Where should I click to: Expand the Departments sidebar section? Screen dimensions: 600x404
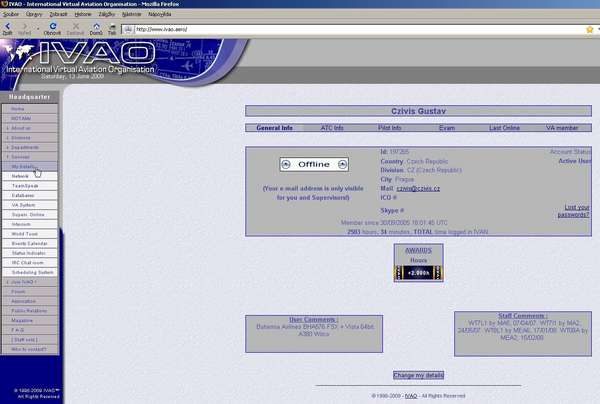30,147
